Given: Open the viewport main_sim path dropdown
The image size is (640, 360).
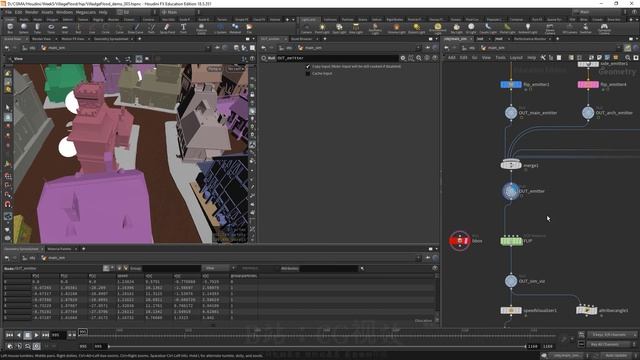Looking at the screenshot, I should point(208,48).
